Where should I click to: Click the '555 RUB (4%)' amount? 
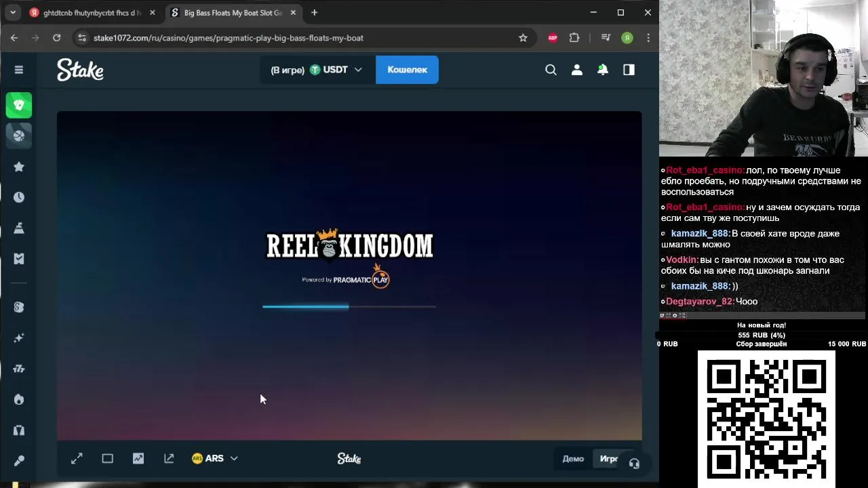[762, 335]
